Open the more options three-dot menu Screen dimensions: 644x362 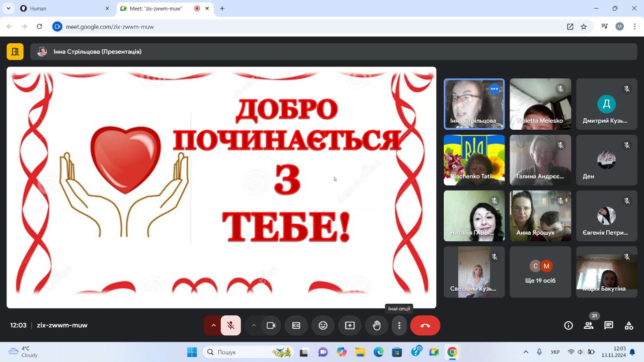coord(399,325)
